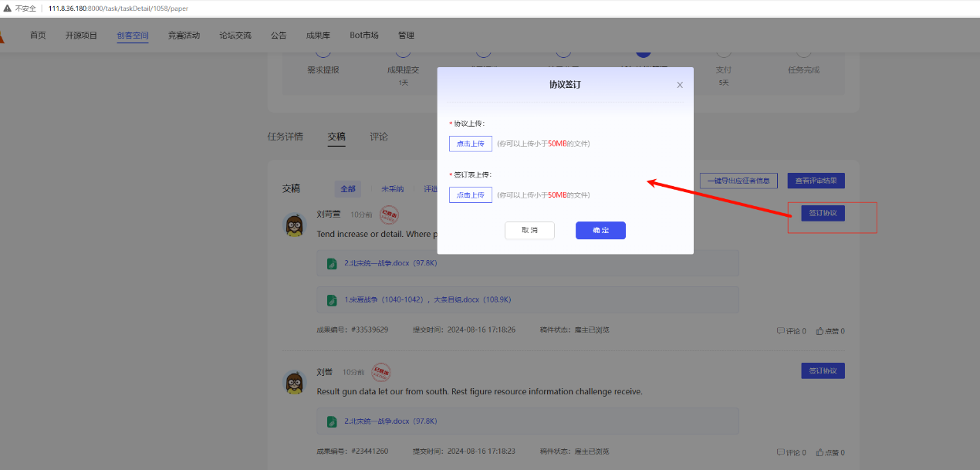Screen dimensions: 980x470
Task: Switch to the 评论 tab
Action: pyautogui.click(x=379, y=137)
